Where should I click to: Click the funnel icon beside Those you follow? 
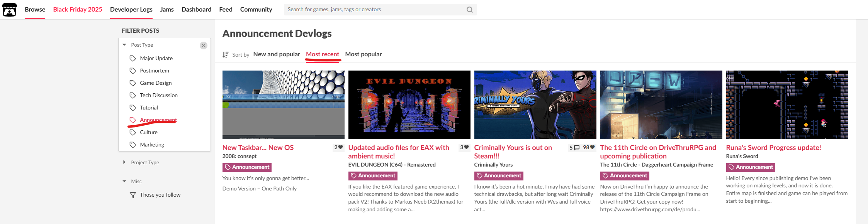[x=133, y=195]
